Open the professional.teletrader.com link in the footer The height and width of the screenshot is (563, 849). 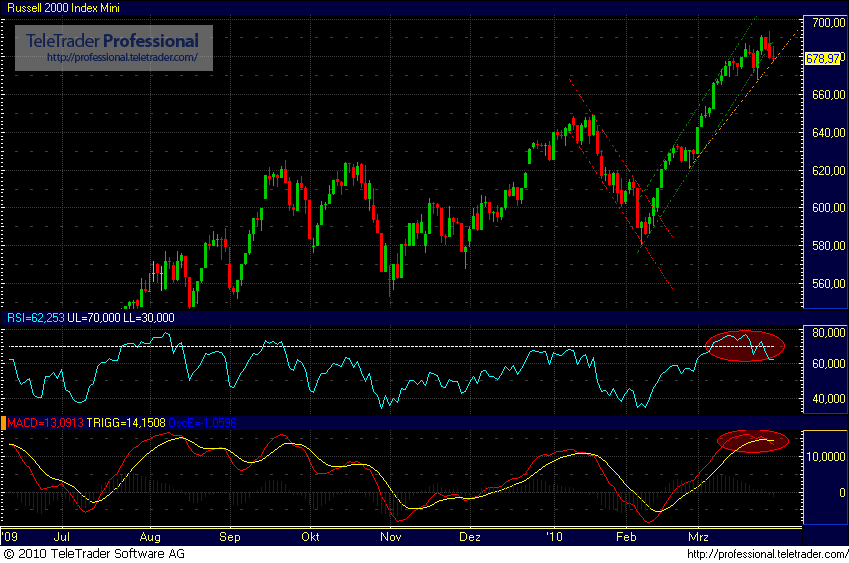click(x=767, y=554)
